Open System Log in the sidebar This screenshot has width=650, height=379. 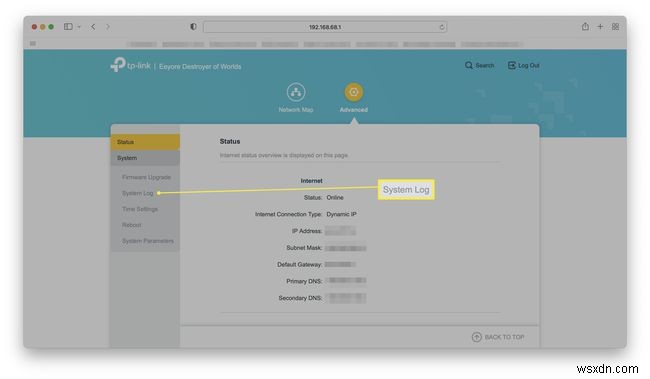(x=138, y=193)
